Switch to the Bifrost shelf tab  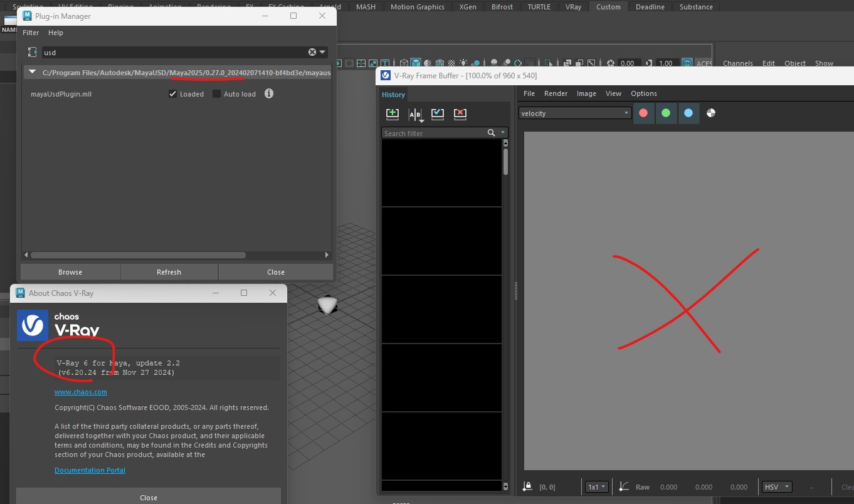click(502, 7)
